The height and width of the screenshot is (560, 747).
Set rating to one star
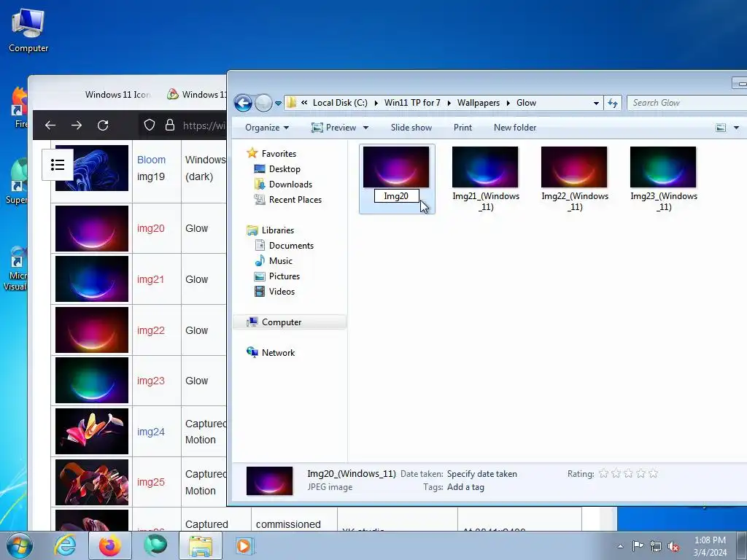(x=603, y=473)
